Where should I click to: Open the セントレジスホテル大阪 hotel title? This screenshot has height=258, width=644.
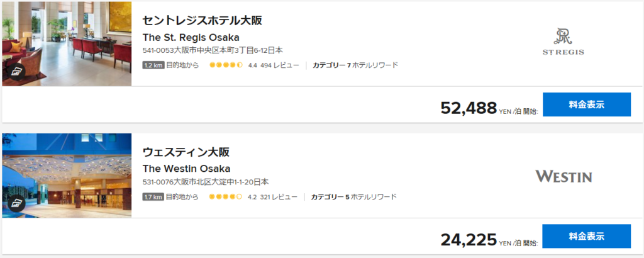pos(202,21)
